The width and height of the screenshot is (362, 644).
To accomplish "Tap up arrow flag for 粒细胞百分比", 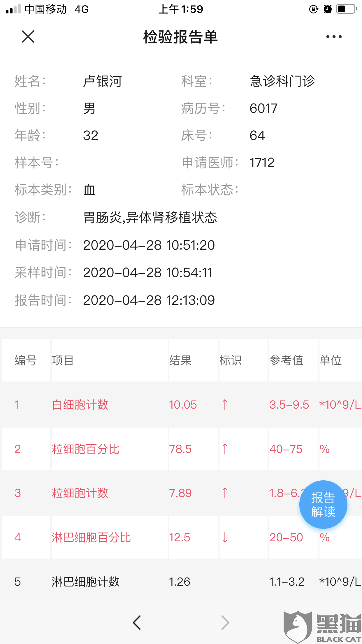I will 225,449.
